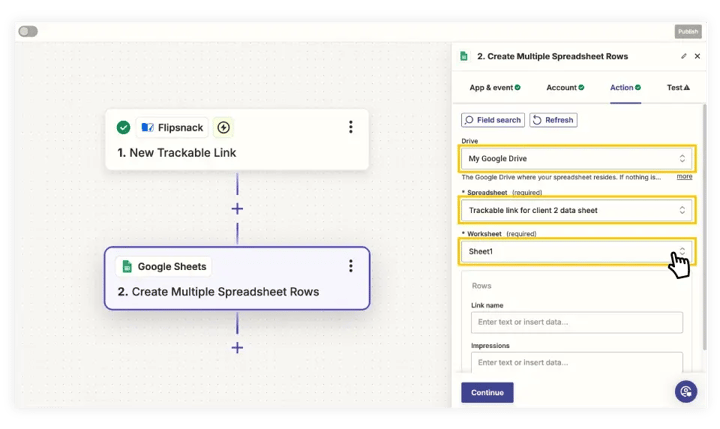This screenshot has width=720, height=429.
Task: Open the Drive dropdown
Action: click(x=577, y=158)
